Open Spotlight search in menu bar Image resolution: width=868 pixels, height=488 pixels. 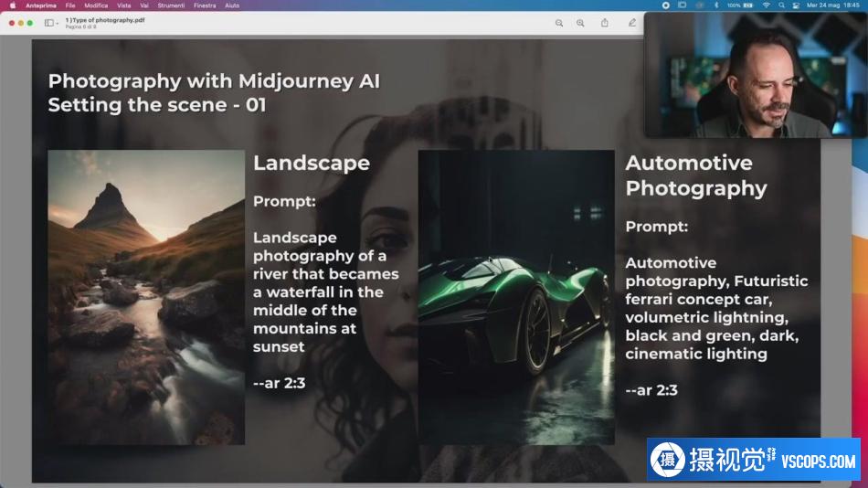tap(781, 5)
